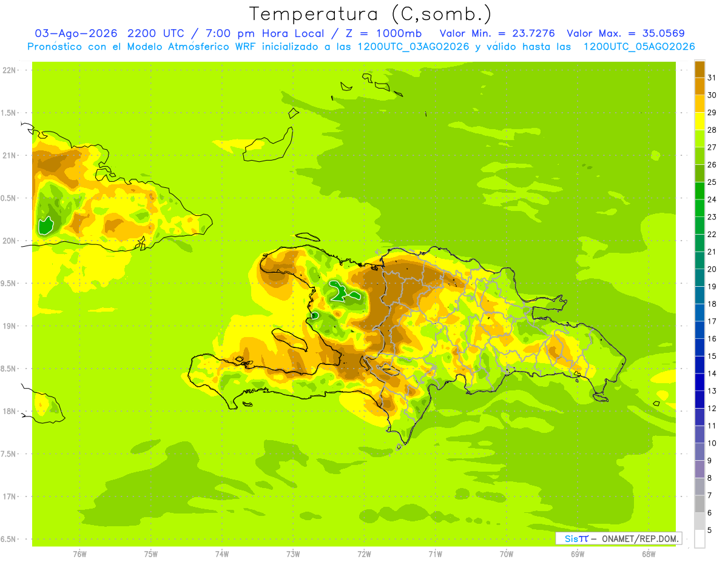
Task: Click the '72W' longitude axis label
Action: coord(364,554)
